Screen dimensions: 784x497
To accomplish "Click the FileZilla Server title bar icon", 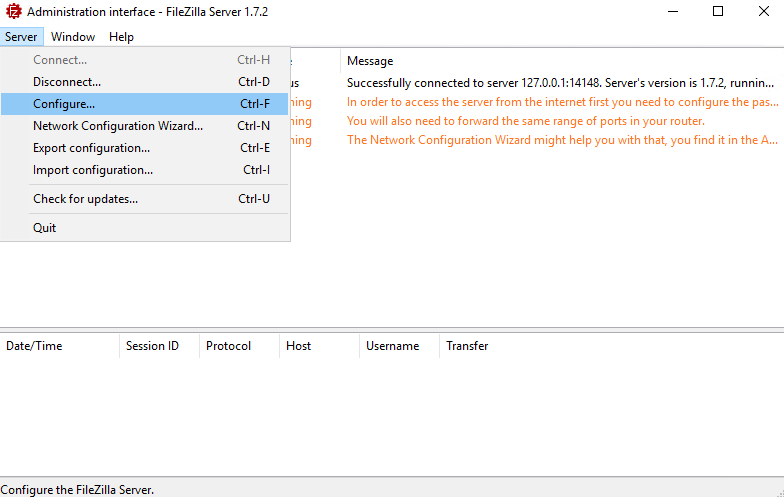I will point(14,12).
